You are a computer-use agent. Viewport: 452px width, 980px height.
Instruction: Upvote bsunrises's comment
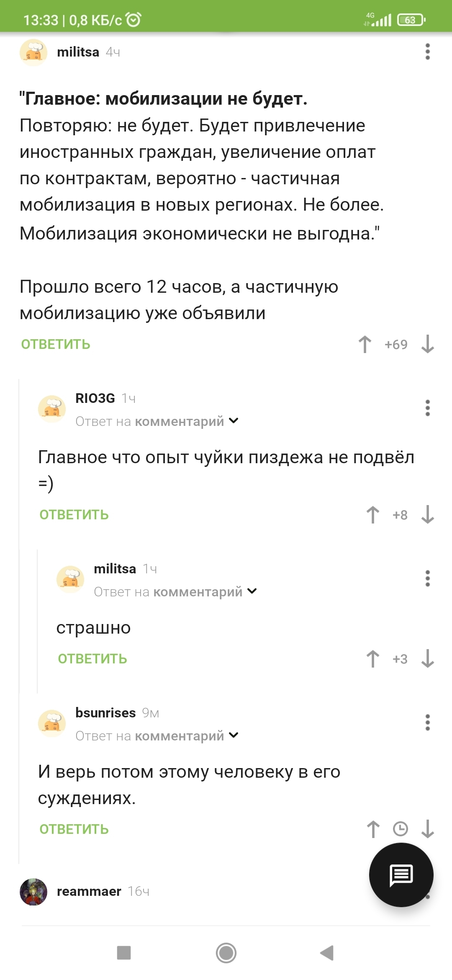point(373,829)
